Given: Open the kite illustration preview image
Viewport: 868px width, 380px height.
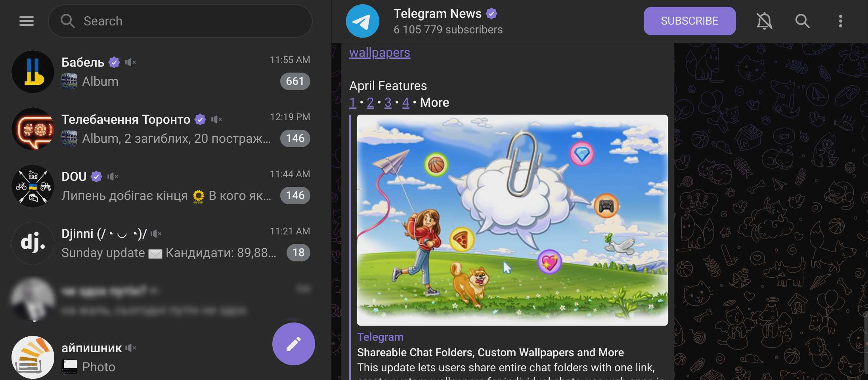Looking at the screenshot, I should [512, 220].
